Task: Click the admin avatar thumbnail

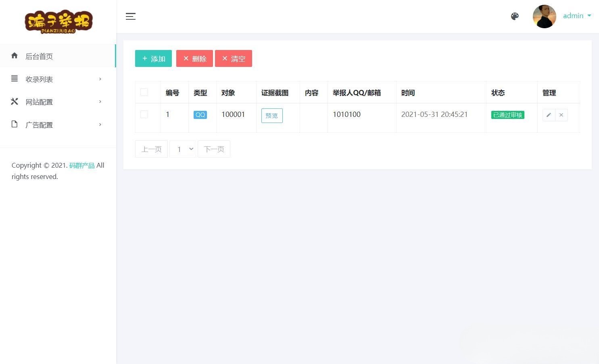Action: pyautogui.click(x=544, y=16)
